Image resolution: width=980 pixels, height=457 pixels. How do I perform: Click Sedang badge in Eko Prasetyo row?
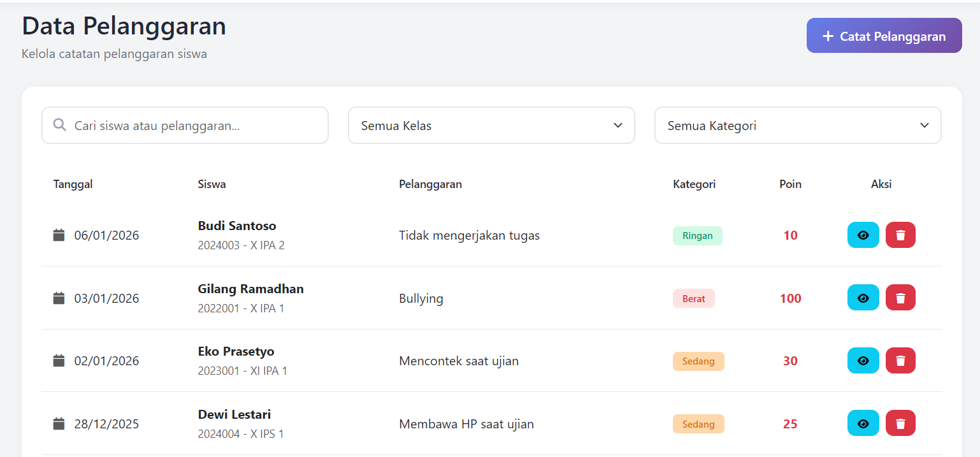click(x=698, y=361)
